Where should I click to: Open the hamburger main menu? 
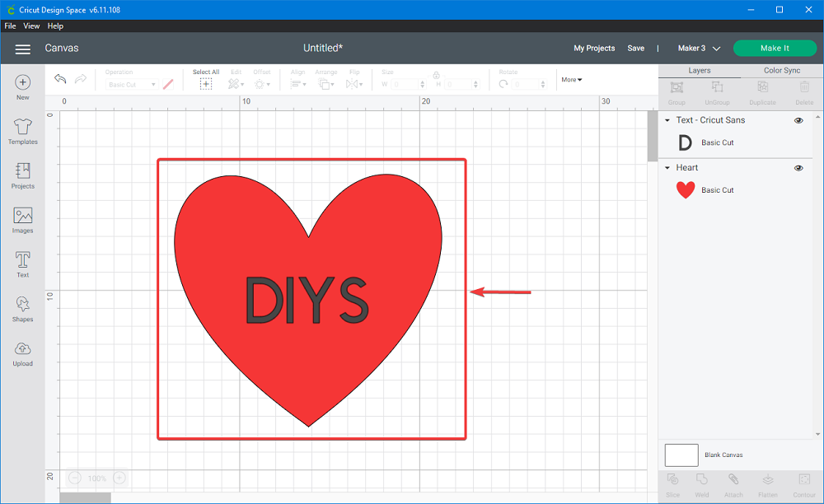23,49
